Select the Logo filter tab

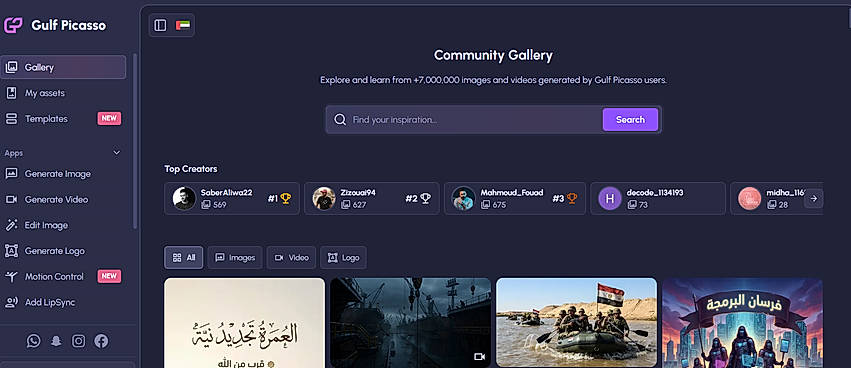click(x=344, y=258)
